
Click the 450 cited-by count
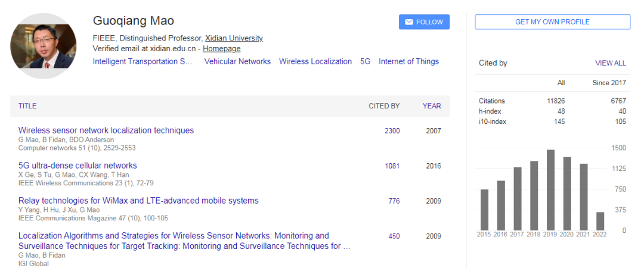(394, 236)
